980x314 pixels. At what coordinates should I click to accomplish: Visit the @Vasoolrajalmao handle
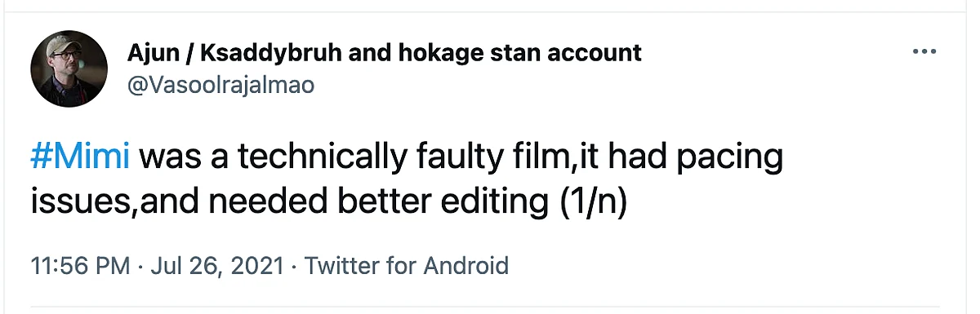(x=220, y=85)
